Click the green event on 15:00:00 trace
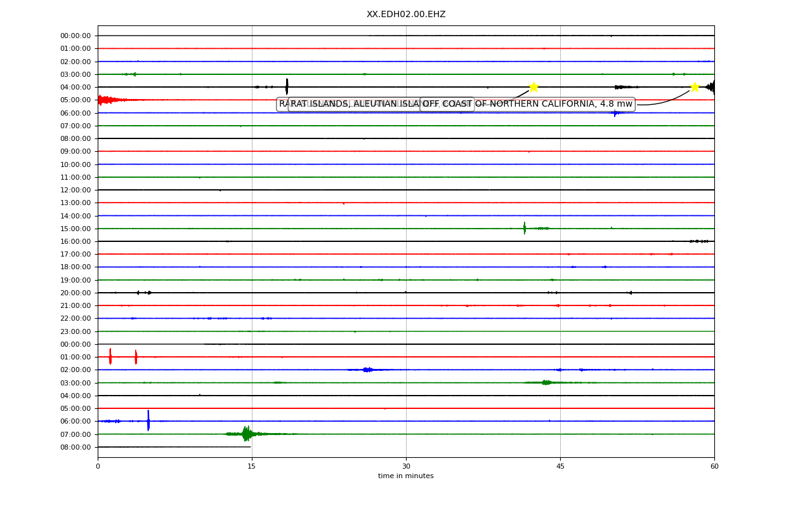Viewport: 812px width, 508px height. click(525, 228)
